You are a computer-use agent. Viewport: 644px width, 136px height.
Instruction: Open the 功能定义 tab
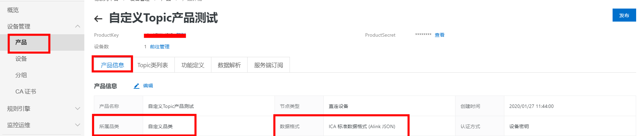193,65
